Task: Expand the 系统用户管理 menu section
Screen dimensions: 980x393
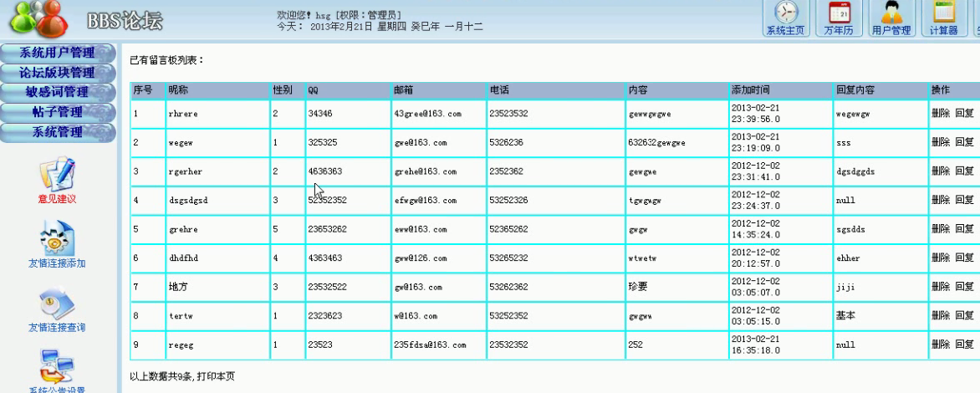Action: (x=57, y=53)
